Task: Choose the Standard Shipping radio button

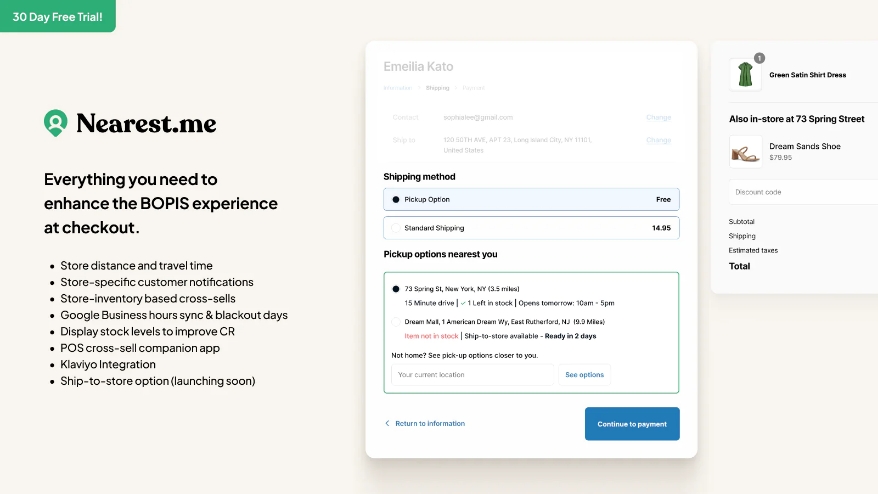Action: [396, 228]
